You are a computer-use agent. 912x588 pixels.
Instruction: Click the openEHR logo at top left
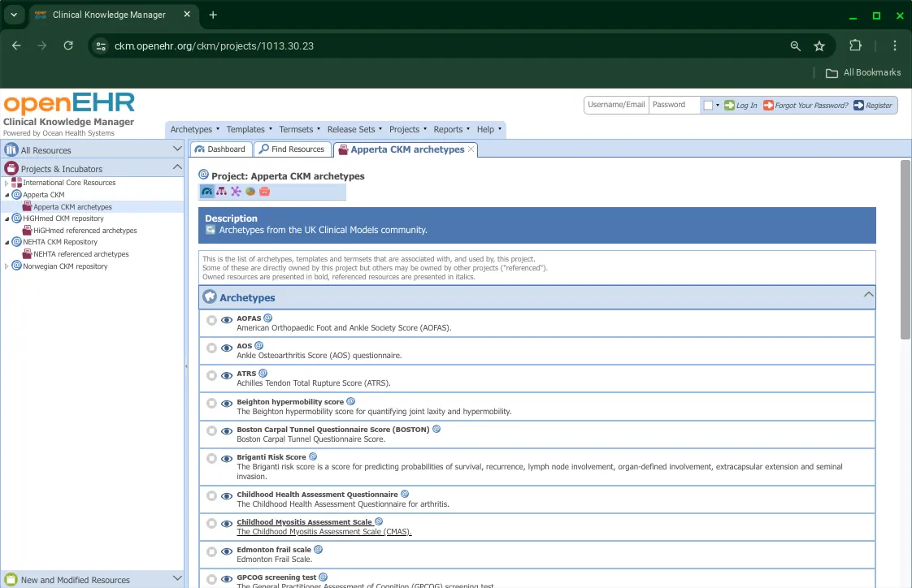(x=69, y=103)
